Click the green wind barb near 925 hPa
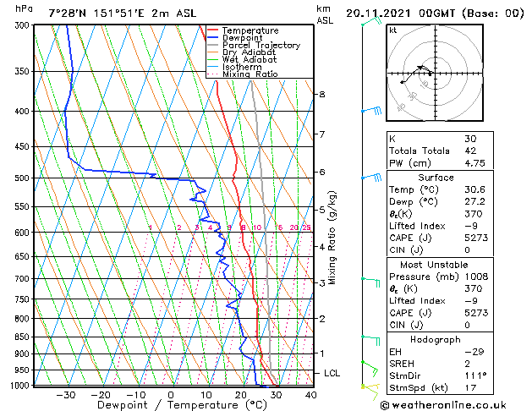The height and width of the screenshot is (411, 532). click(370, 369)
